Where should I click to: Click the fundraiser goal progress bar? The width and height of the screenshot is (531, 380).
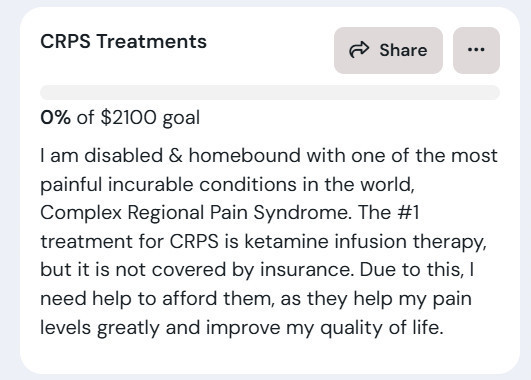coord(270,92)
